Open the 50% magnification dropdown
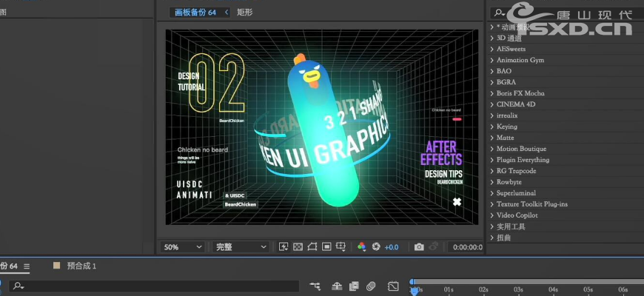 (x=182, y=247)
